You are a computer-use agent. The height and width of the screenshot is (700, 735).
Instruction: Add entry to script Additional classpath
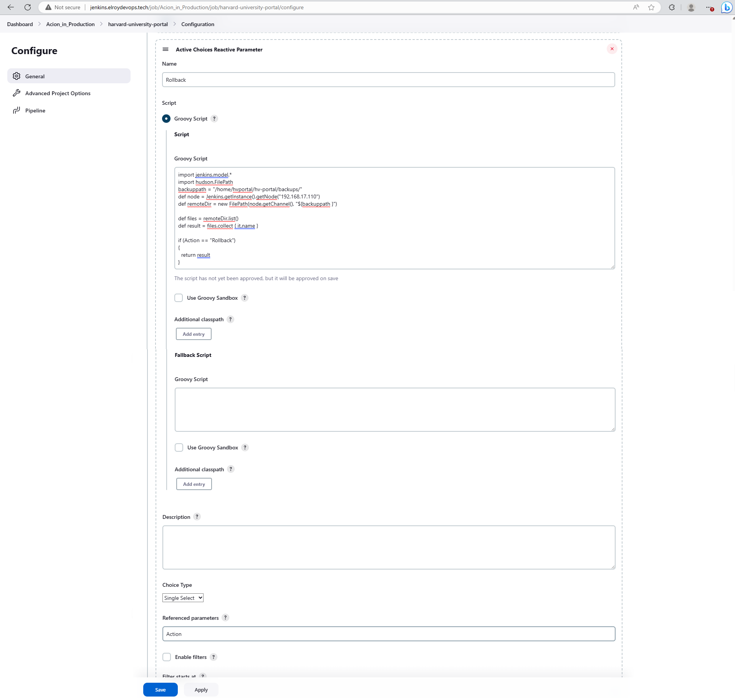coord(194,334)
